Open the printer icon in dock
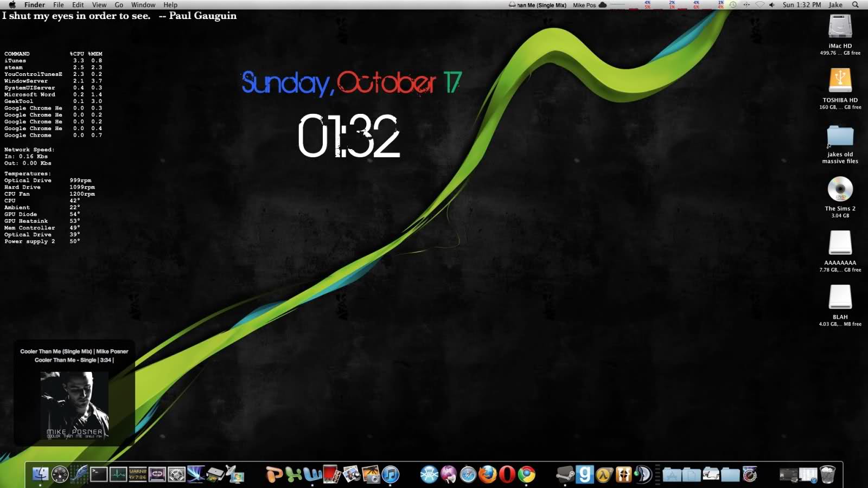Screen dimensions: 868x488 tap(215, 474)
